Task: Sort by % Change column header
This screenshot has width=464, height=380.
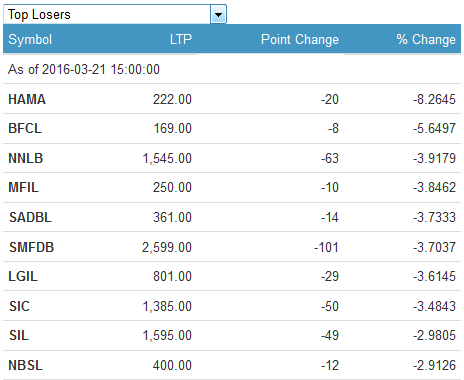Action: (x=426, y=39)
